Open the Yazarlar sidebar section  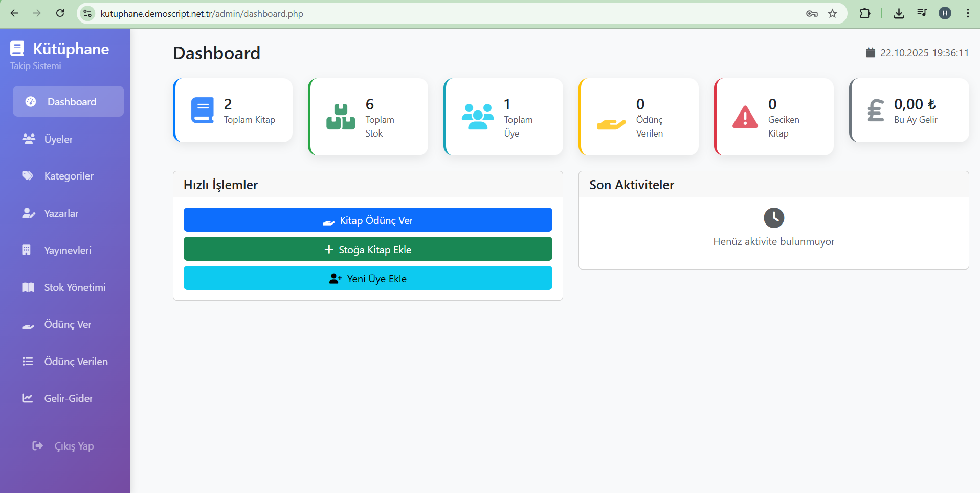[x=61, y=213]
